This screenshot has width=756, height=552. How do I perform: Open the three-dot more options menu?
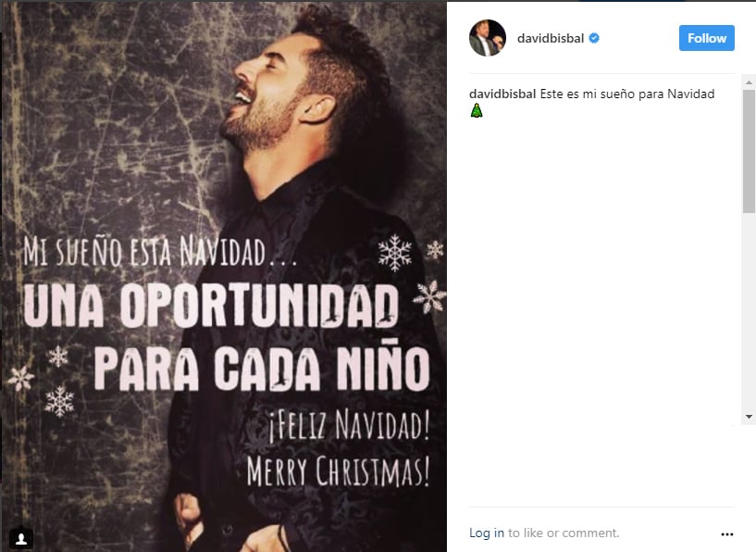click(727, 534)
